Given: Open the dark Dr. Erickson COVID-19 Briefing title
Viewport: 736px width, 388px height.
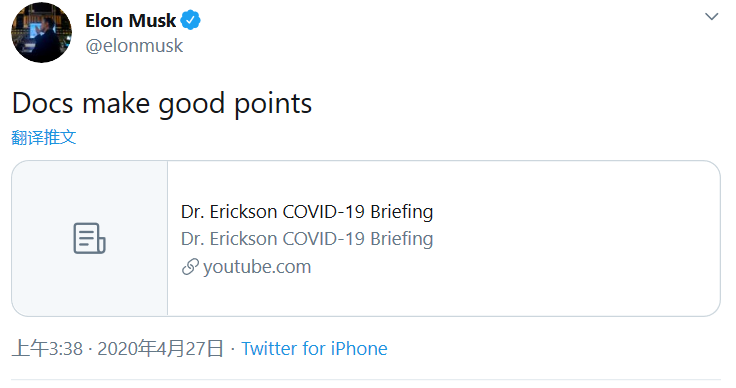Looking at the screenshot, I should [307, 212].
